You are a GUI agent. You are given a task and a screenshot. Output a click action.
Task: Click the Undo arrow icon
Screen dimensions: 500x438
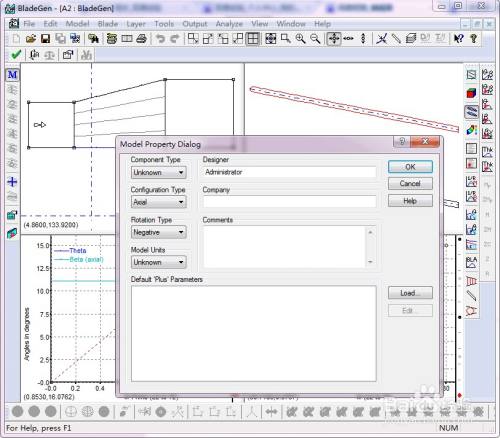point(160,39)
